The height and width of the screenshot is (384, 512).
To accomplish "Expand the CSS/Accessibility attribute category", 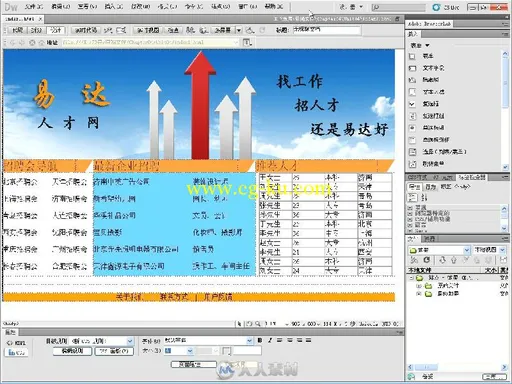I will 411,219.
